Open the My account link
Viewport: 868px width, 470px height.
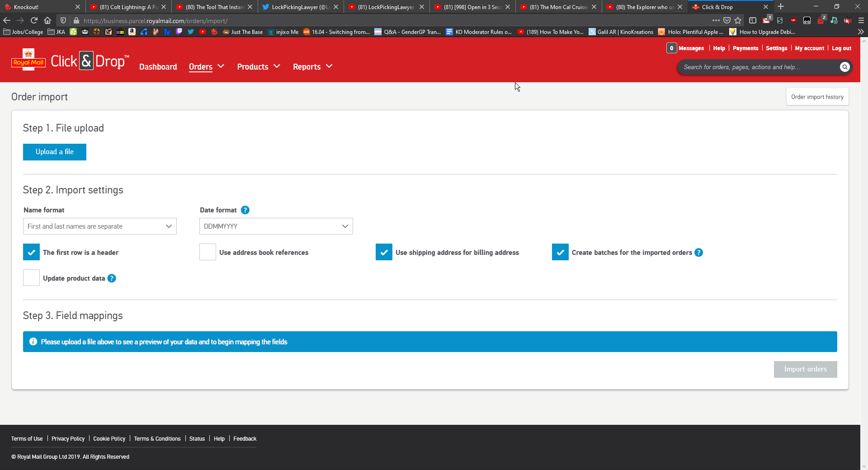click(810, 48)
